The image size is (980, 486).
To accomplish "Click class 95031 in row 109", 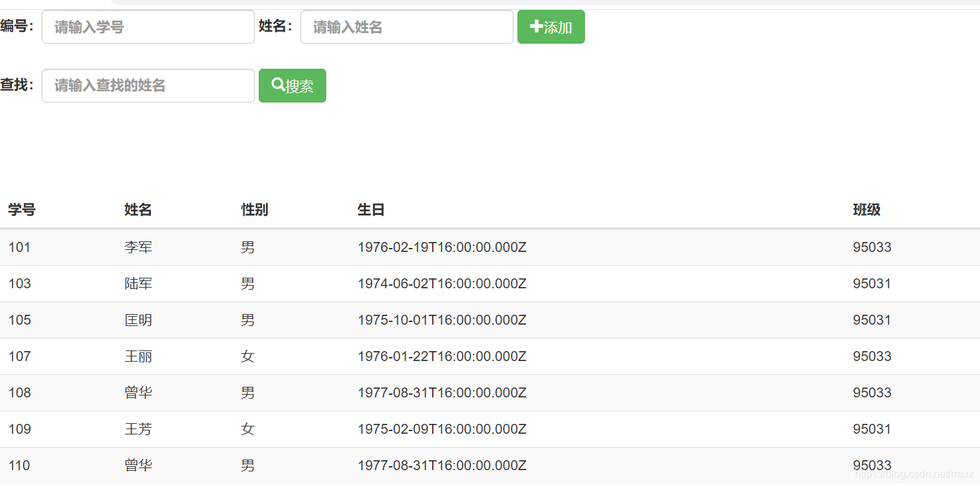I will click(x=872, y=429).
